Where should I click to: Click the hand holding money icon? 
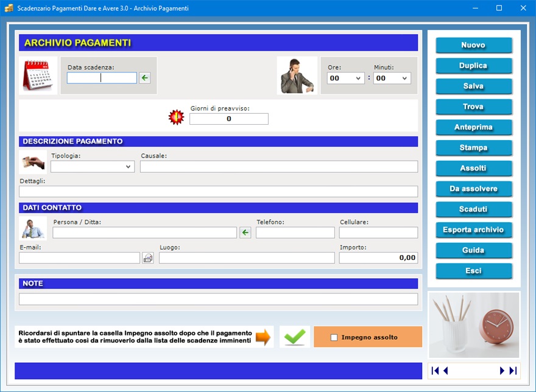pos(33,162)
